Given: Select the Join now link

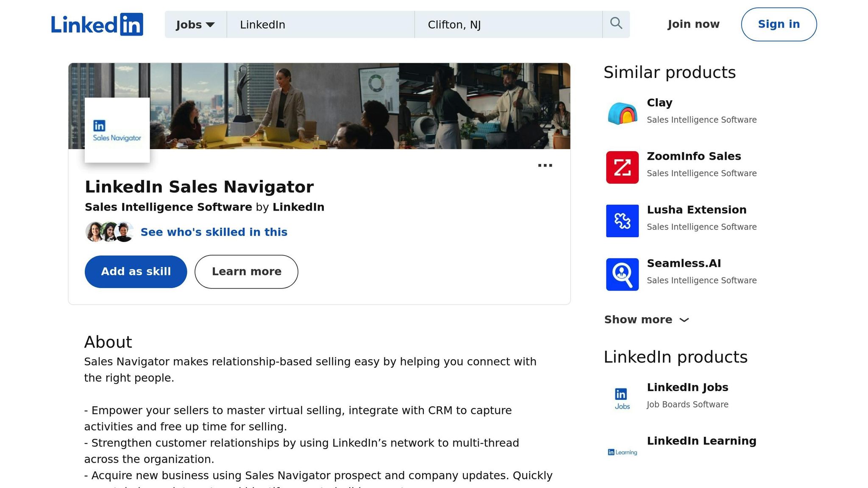Looking at the screenshot, I should 693,24.
